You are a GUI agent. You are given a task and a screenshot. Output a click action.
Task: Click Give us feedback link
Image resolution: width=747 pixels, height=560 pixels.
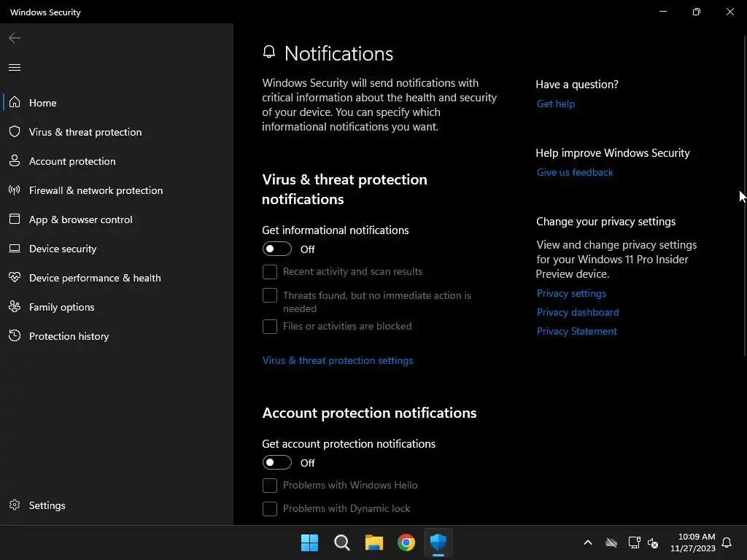pos(575,172)
